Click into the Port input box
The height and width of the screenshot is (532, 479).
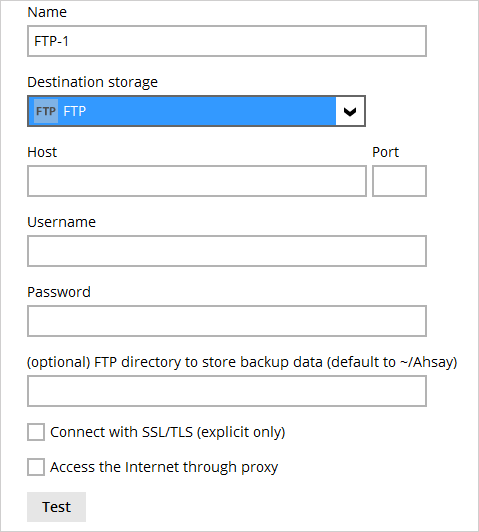[x=399, y=181]
